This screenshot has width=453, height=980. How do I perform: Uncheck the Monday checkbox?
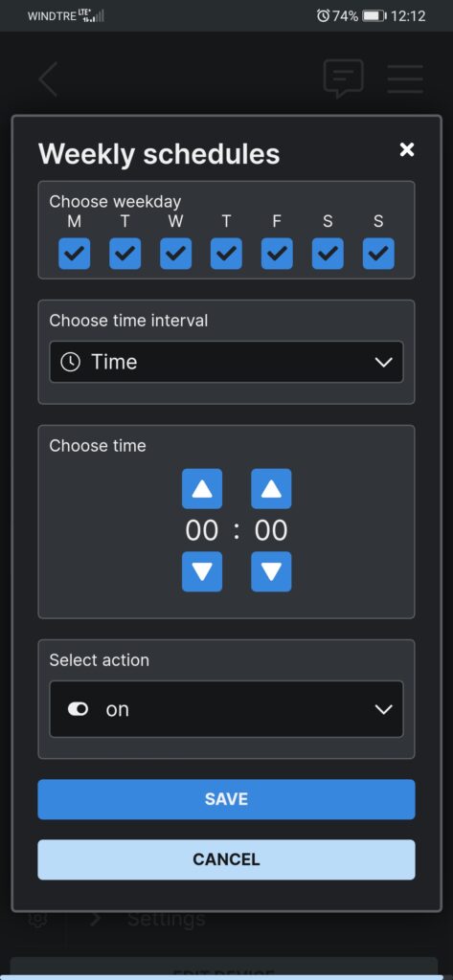(75, 254)
